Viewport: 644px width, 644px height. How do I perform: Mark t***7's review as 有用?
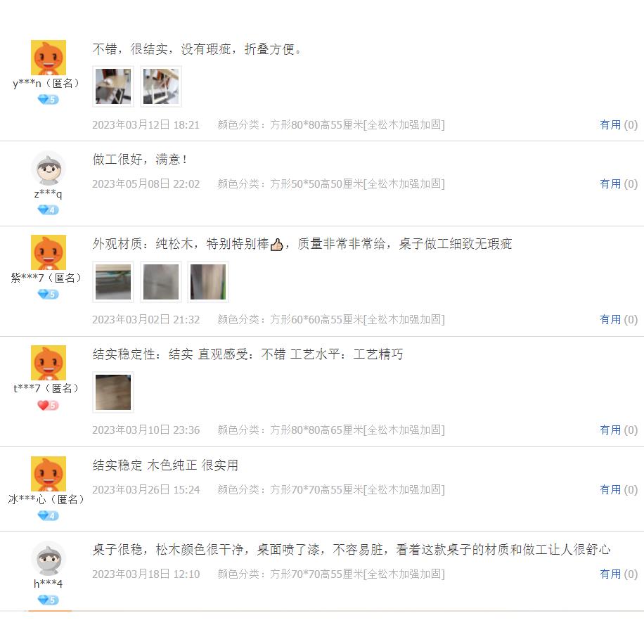pyautogui.click(x=618, y=430)
